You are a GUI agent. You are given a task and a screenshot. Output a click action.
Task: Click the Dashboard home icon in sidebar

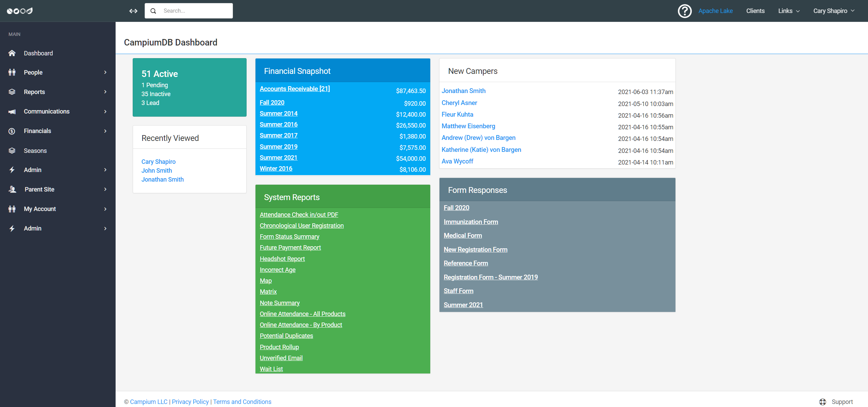(x=12, y=53)
